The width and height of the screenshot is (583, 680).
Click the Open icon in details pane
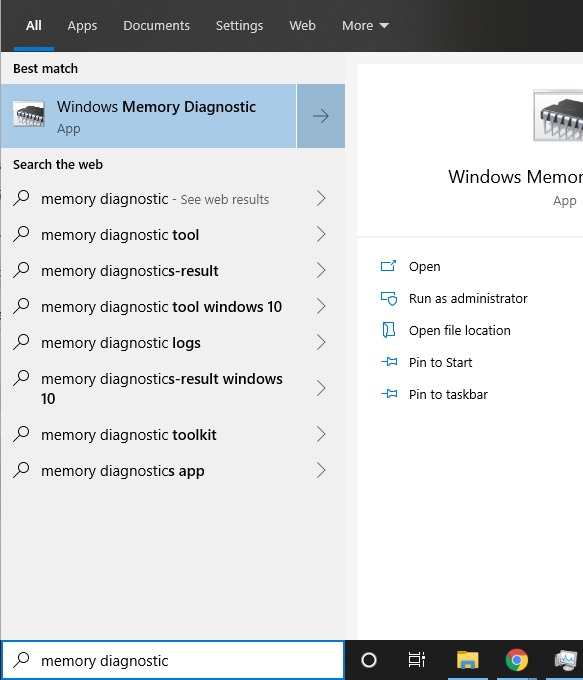pyautogui.click(x=389, y=266)
